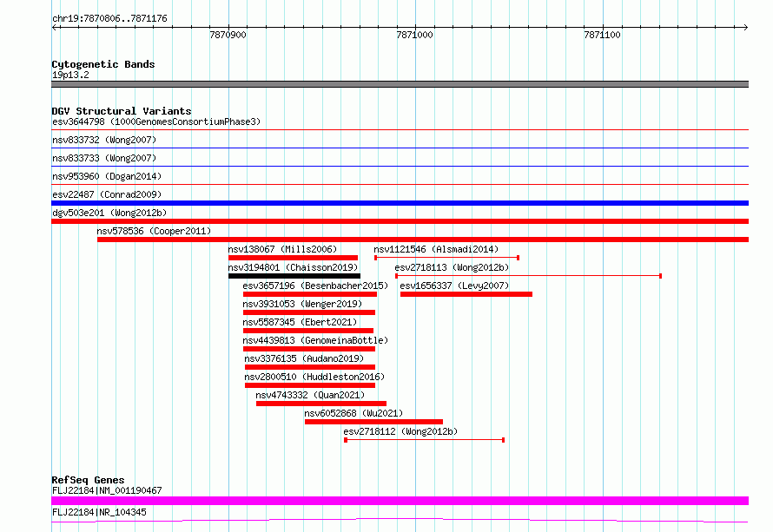Viewport: 773px width, 532px height.
Task: Click nsv6052868 (Wu2021) variant bar
Action: coord(373,422)
